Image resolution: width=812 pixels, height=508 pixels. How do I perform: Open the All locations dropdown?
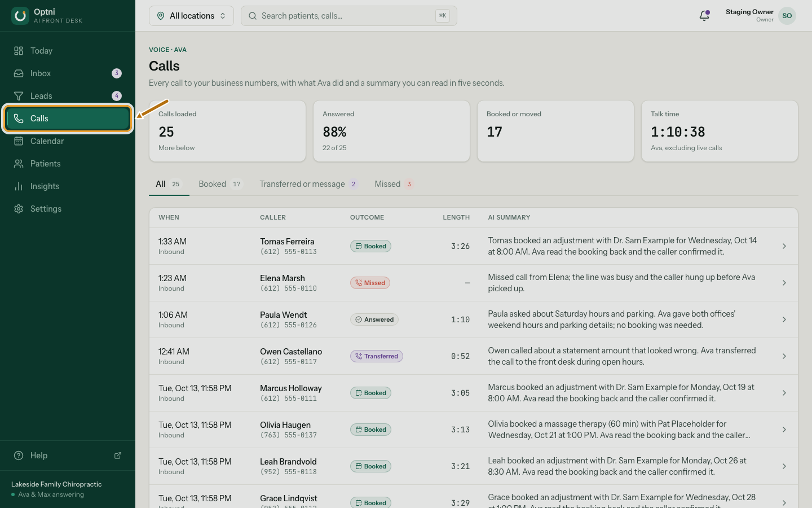[x=191, y=16]
